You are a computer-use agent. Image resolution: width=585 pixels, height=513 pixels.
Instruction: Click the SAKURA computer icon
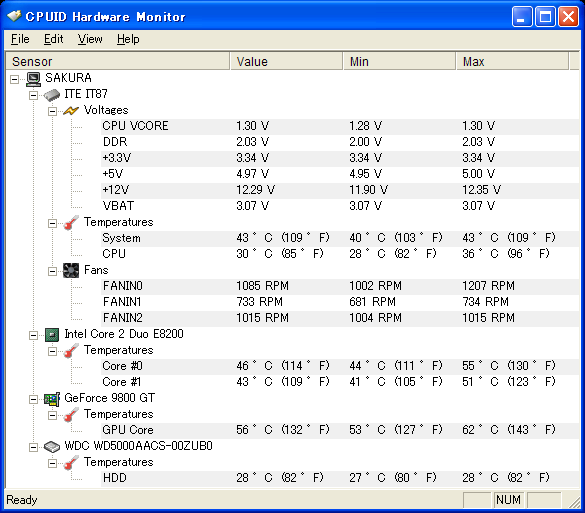tap(34, 78)
